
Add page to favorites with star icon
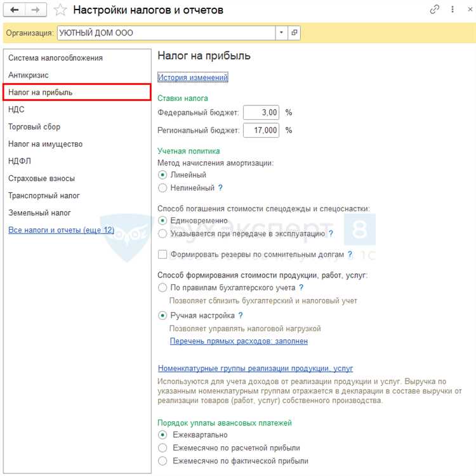(60, 10)
